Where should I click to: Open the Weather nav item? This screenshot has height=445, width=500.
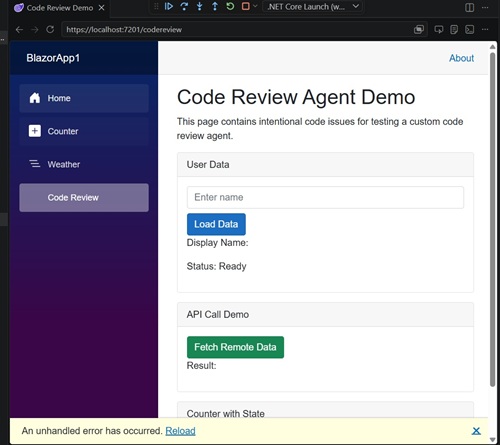click(84, 164)
